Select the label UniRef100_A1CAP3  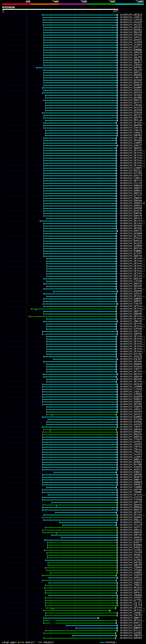click(x=131, y=625)
